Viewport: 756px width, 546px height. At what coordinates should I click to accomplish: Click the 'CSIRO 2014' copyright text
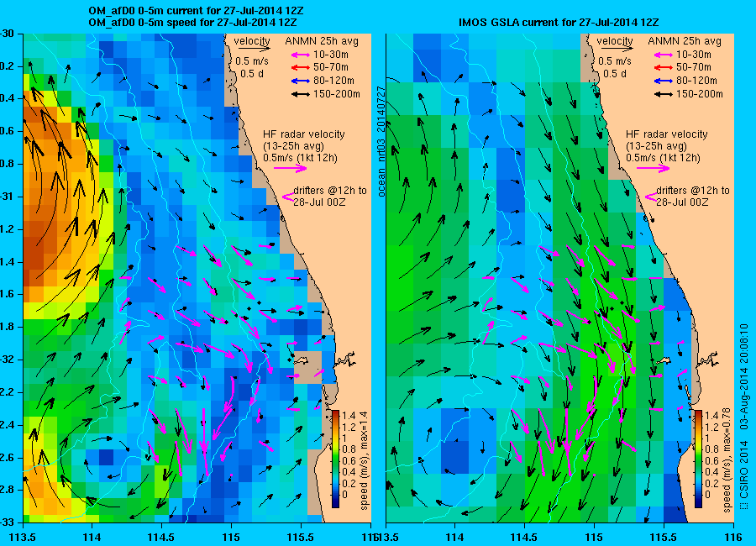(743, 470)
